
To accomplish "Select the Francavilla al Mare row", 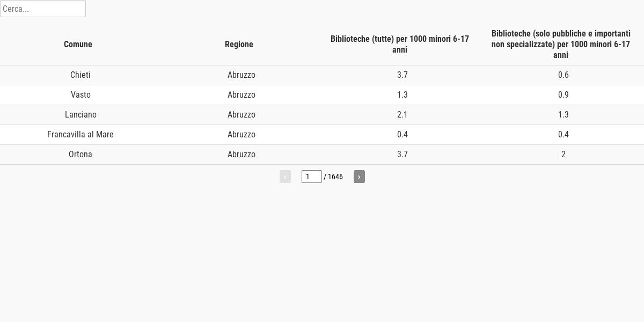I will 322,135.
